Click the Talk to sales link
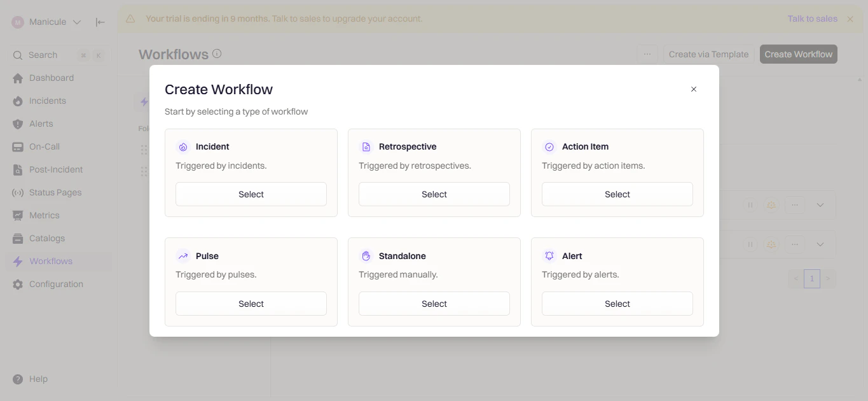 pos(811,18)
